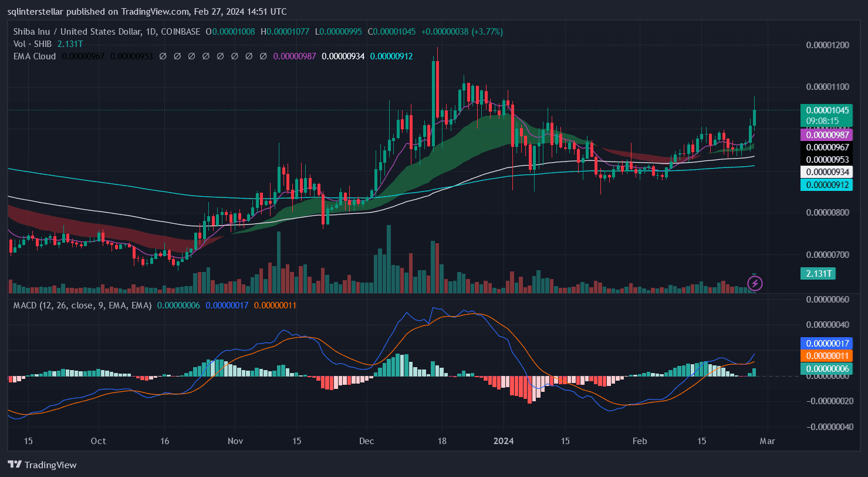Click the 0.00001200 price scale label

[x=828, y=45]
